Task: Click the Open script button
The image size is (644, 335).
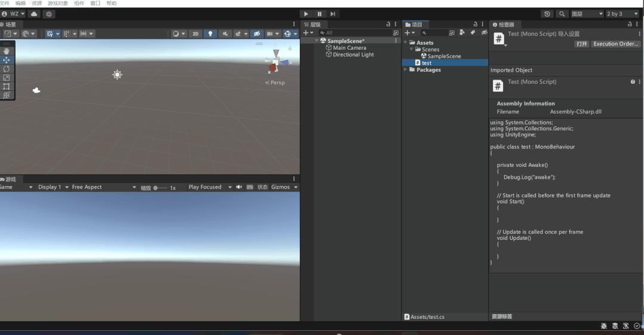Action: (582, 44)
